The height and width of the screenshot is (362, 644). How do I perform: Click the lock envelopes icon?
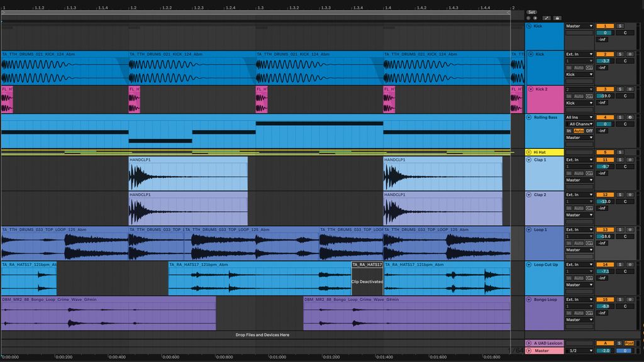click(557, 18)
